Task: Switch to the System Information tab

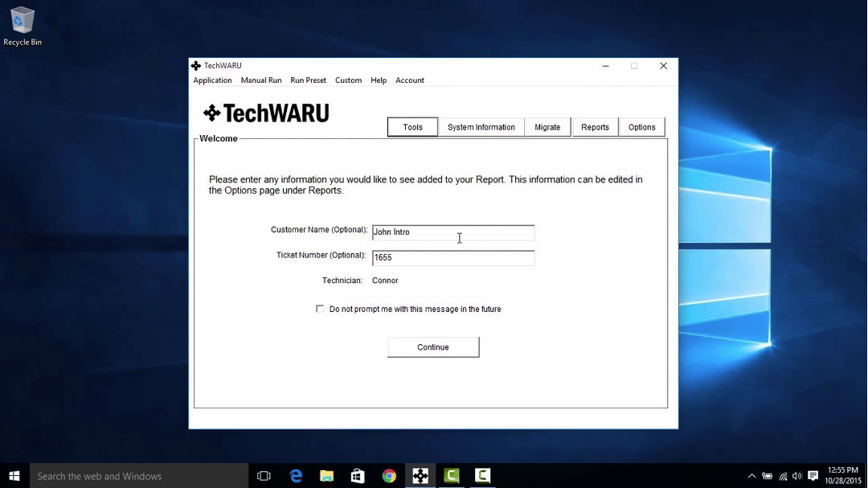Action: [x=481, y=127]
